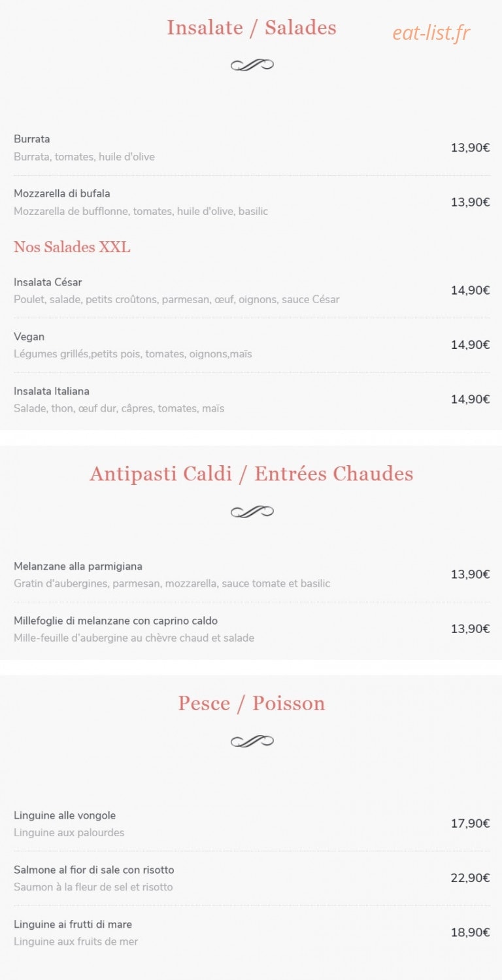Viewport: 502px width, 980px height.
Task: Click the 17,90€ price for Linguine alle vongole
Action: [x=470, y=824]
